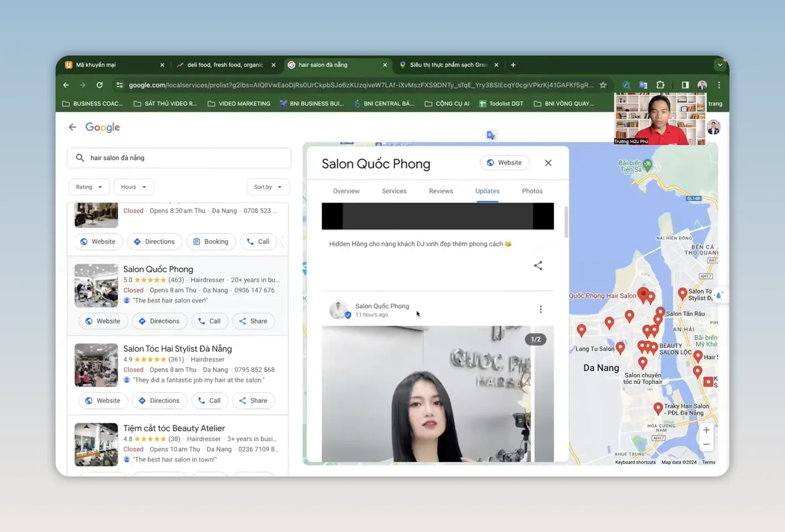The width and height of the screenshot is (785, 532).
Task: Select the Updates tab
Action: [487, 191]
